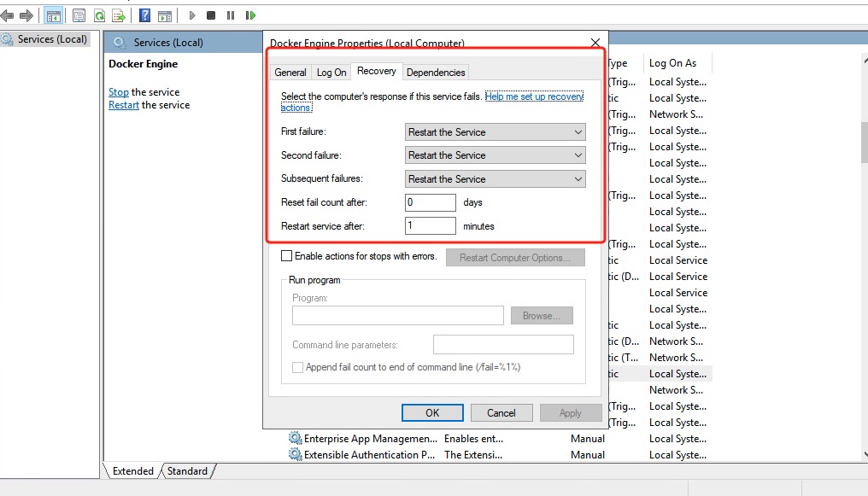
Task: Select the Enterprise App Managemen... service name
Action: coord(370,439)
